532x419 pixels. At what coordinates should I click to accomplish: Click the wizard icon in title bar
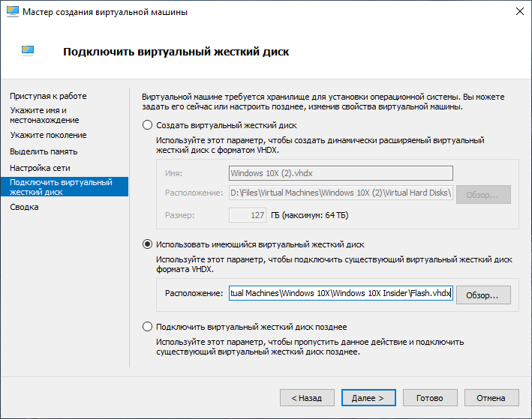[13, 11]
